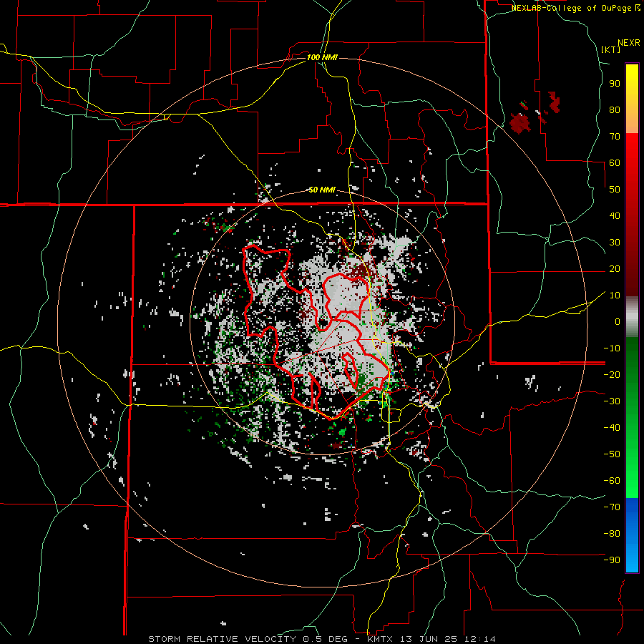Image resolution: width=644 pixels, height=644 pixels.
Task: Select the 100 NMI range ring label
Action: (322, 57)
